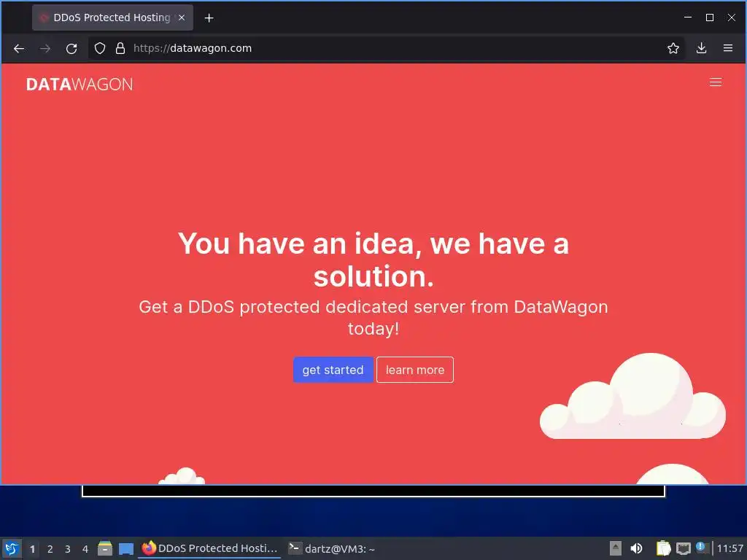This screenshot has height=560, width=747.
Task: Open the clipboard manager tray icon
Action: click(663, 548)
